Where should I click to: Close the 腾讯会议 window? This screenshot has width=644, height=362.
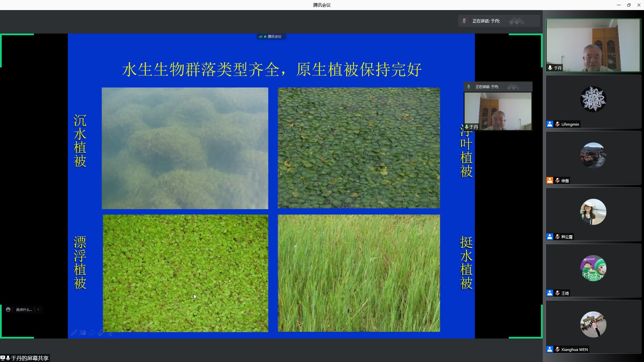point(639,5)
